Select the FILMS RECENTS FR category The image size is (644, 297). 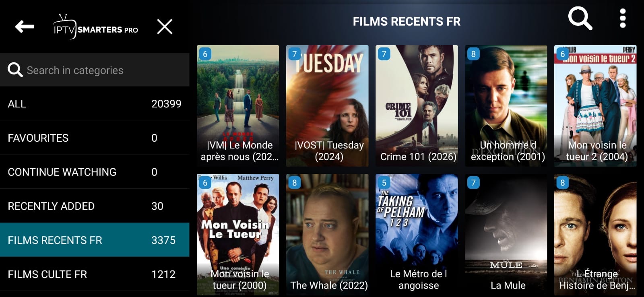(x=95, y=240)
